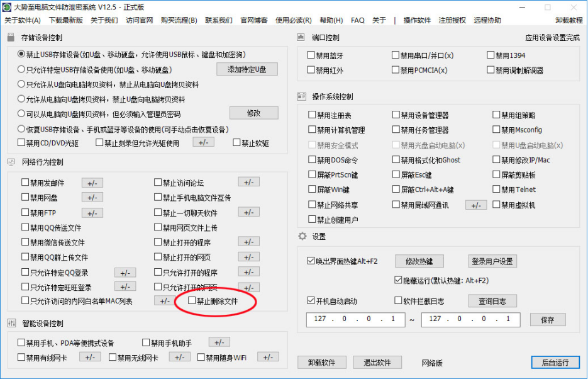The width and height of the screenshot is (588, 379).
Task: Tick the 软件拦截日志 checkbox
Action: (x=398, y=300)
